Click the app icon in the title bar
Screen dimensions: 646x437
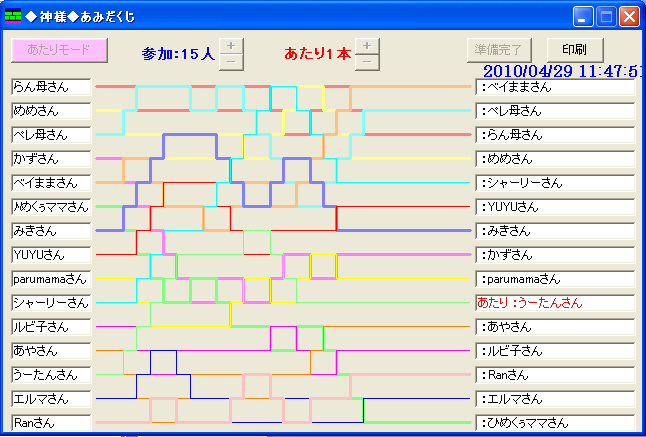point(13,16)
